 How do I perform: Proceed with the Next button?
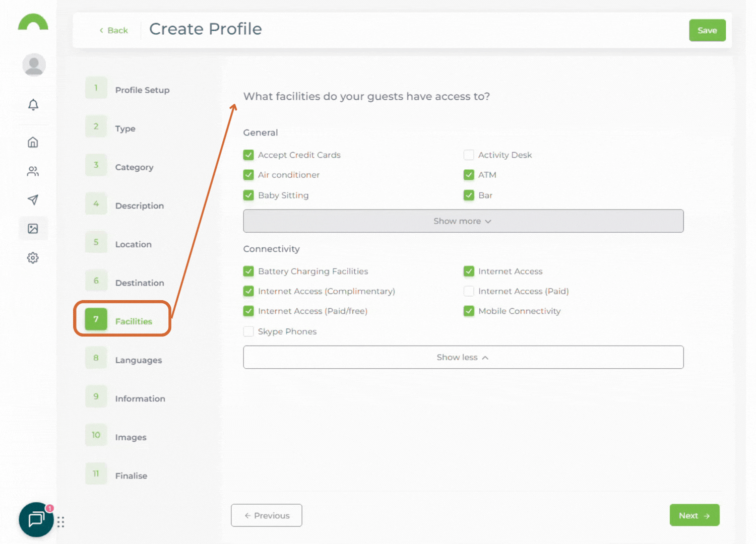point(694,515)
